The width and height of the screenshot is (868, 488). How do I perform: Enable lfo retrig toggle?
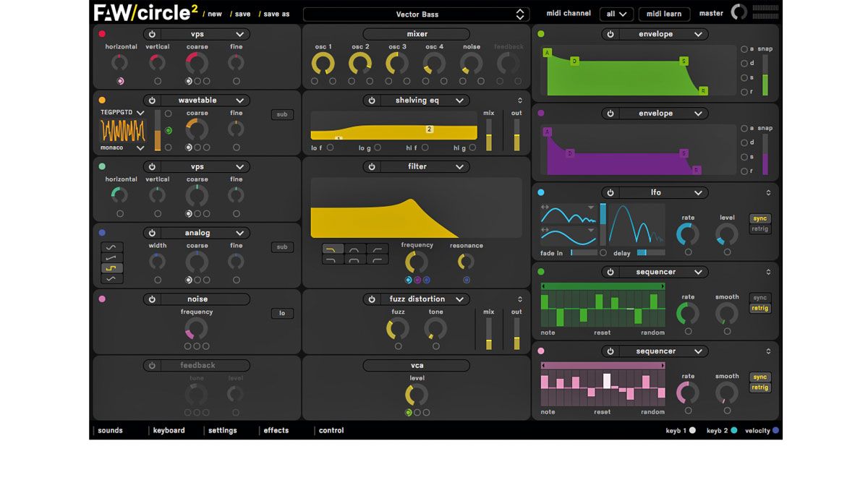click(759, 229)
